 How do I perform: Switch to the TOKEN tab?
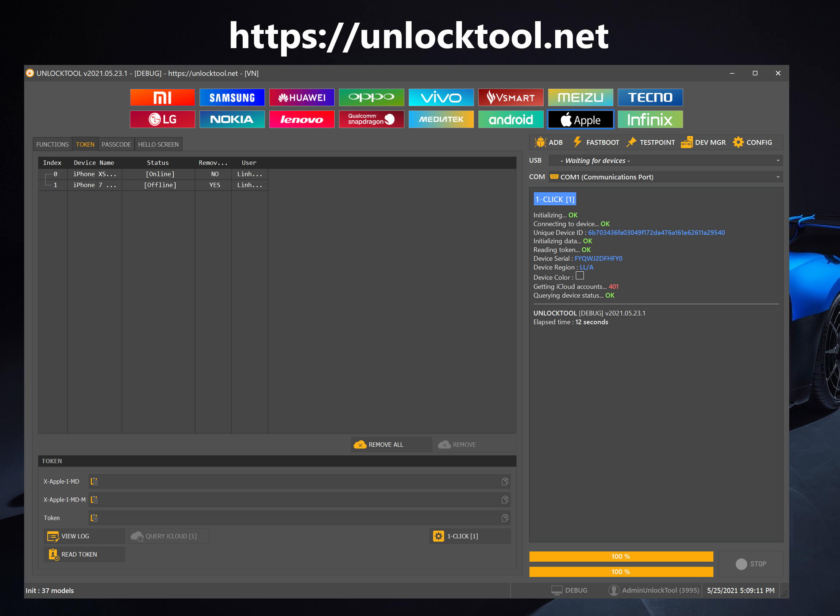point(85,144)
